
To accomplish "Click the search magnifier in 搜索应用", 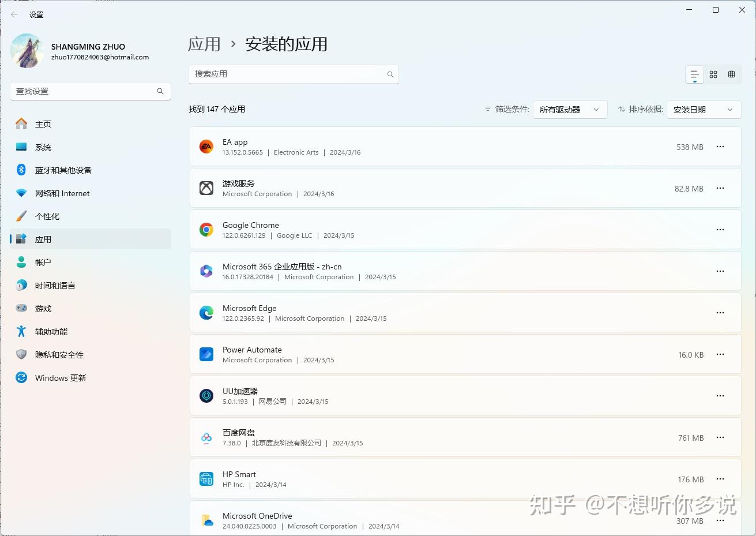I will (x=390, y=74).
